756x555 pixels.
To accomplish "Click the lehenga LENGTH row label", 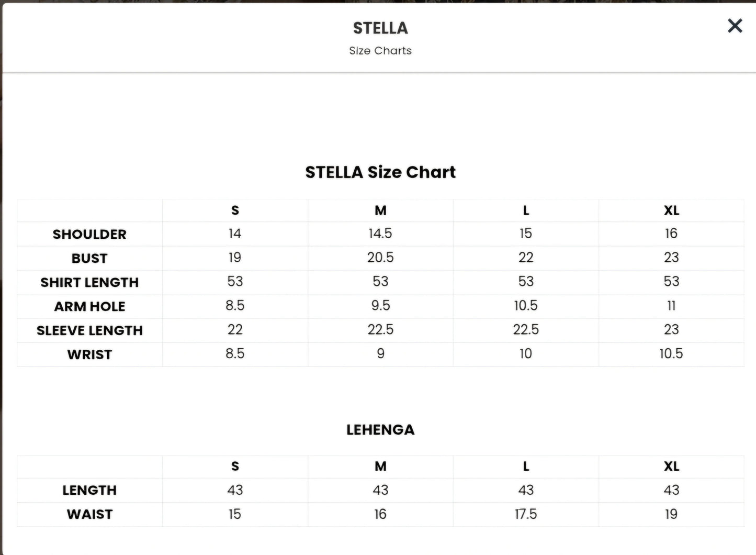I will 89,490.
